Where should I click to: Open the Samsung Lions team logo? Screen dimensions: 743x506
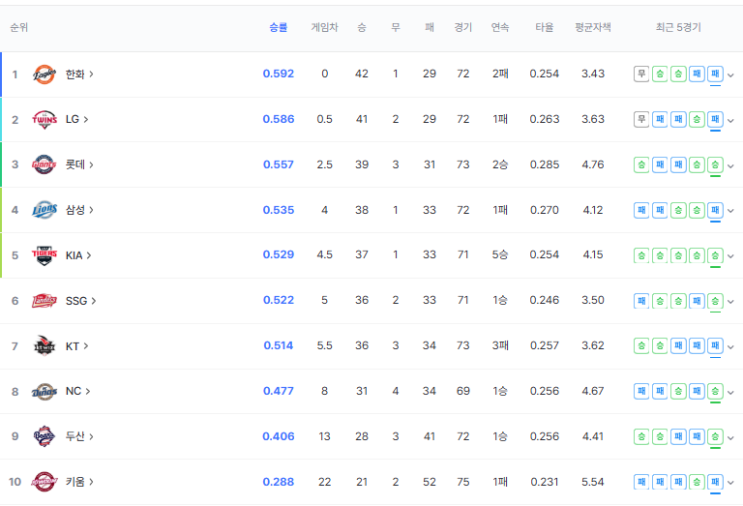(x=44, y=210)
